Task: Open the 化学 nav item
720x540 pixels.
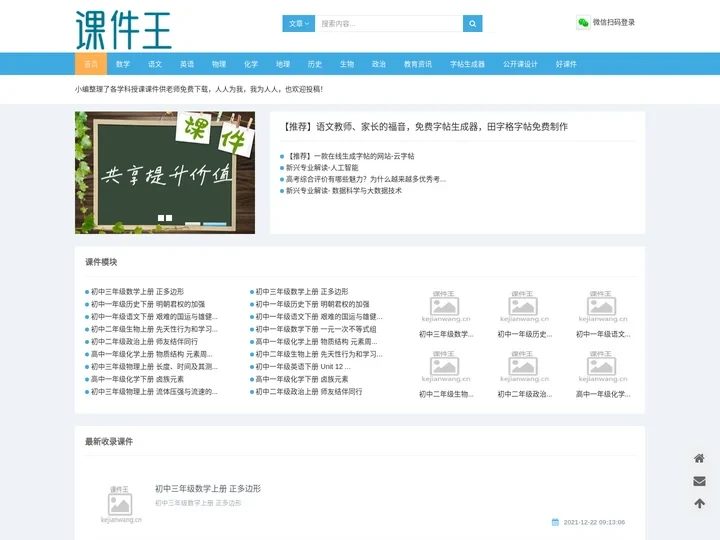Action: point(251,64)
